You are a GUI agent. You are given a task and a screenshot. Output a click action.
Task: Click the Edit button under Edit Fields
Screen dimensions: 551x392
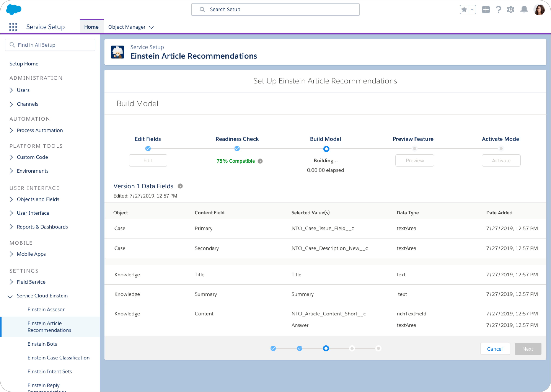(x=148, y=161)
